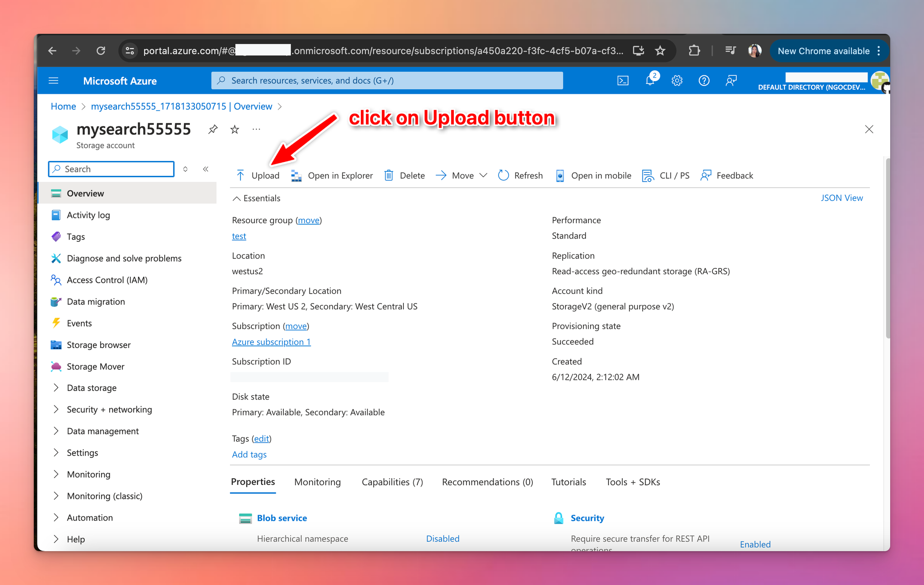This screenshot has width=924, height=585.
Task: Click Home in the breadcrumb
Action: click(63, 106)
